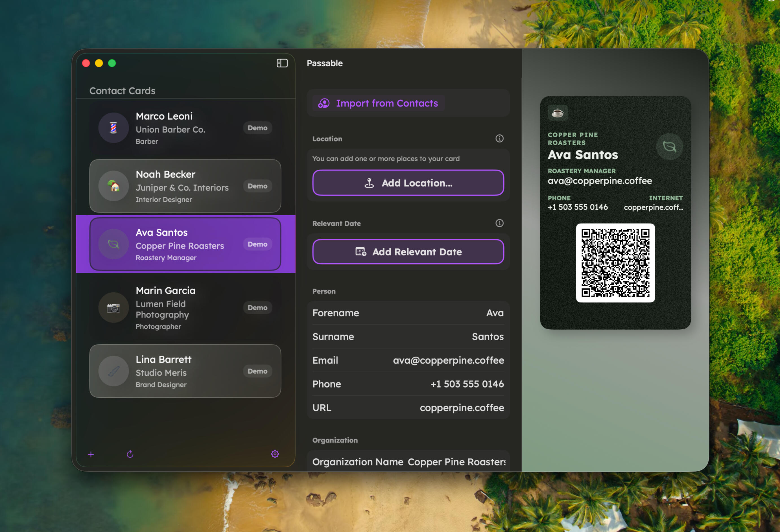Click Noah Becker's house avatar

pyautogui.click(x=113, y=187)
